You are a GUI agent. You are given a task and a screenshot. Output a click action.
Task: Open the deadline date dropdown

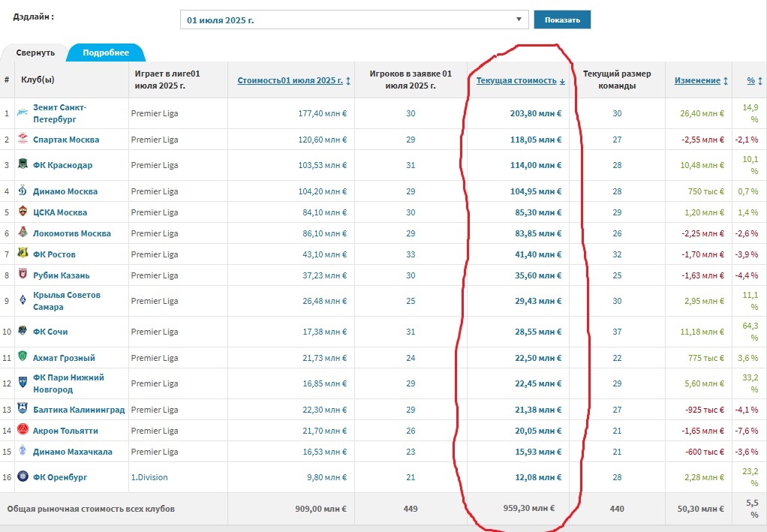coord(354,20)
